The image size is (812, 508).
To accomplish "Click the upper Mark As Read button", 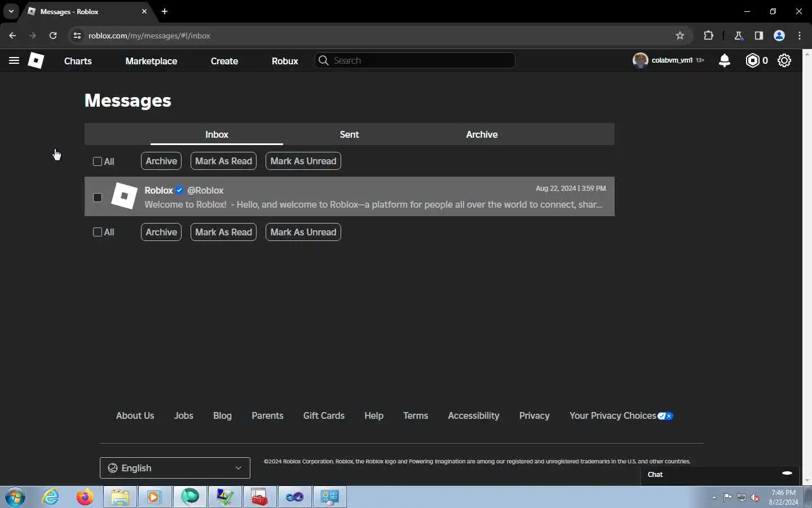I will [x=223, y=161].
